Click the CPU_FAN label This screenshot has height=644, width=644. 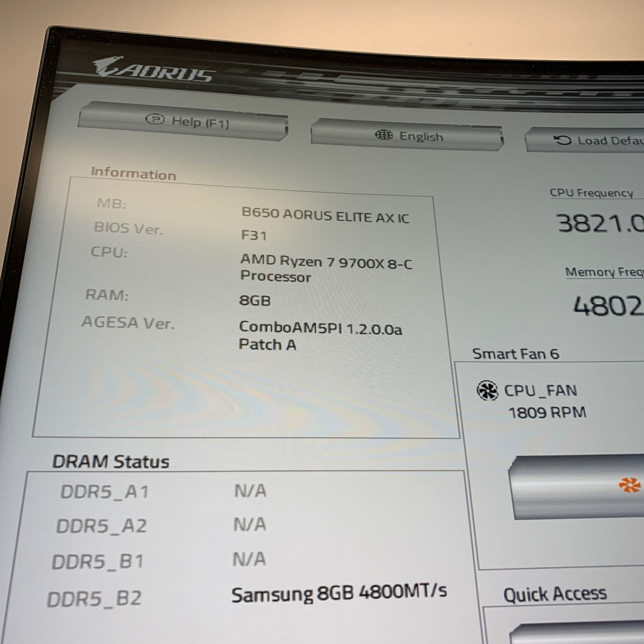point(541,390)
